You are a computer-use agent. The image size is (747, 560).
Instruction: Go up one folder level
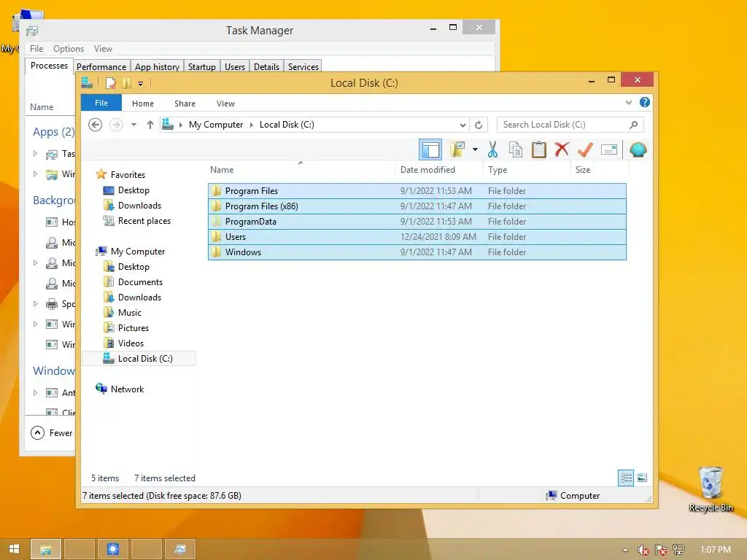[x=150, y=125]
